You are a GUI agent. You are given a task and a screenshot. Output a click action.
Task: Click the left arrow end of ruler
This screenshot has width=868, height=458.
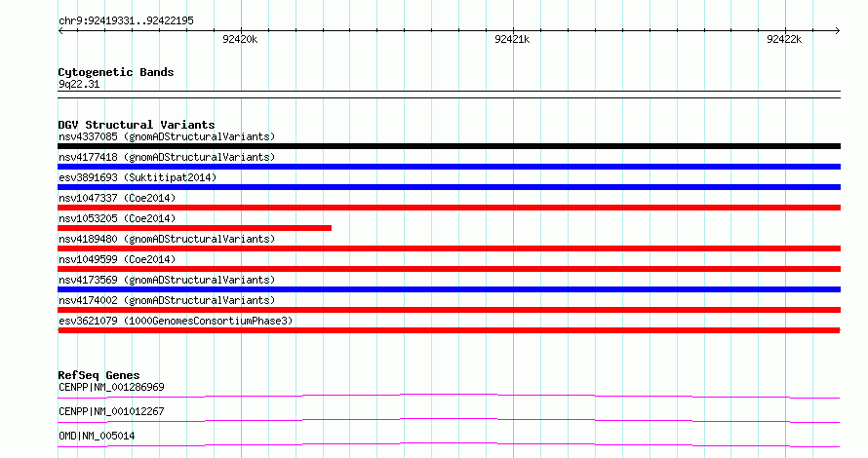(60, 31)
